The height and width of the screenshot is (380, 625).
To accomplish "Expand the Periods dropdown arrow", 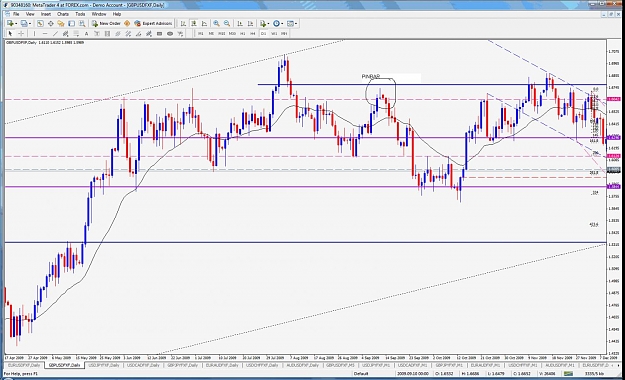I will [282, 24].
